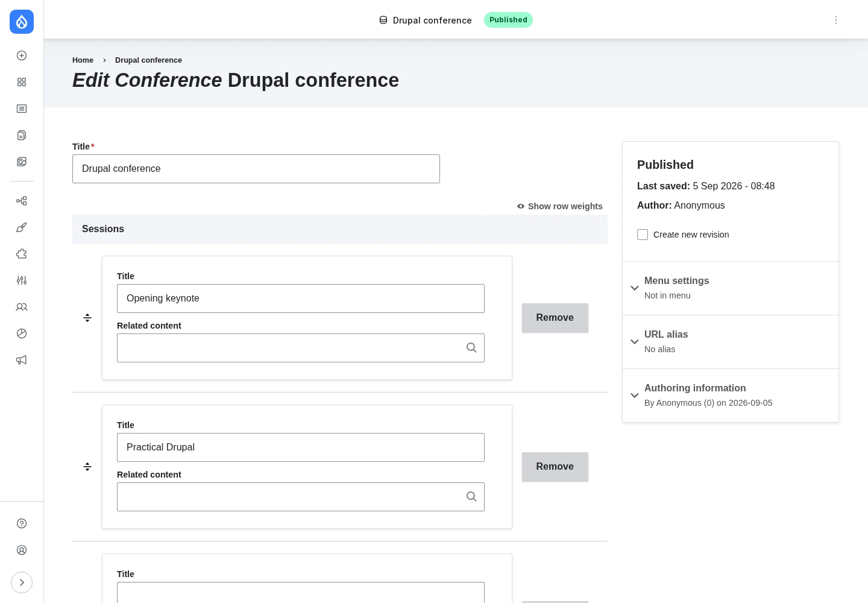Open the Structure sidebar icon
The image size is (868, 603).
(x=22, y=201)
